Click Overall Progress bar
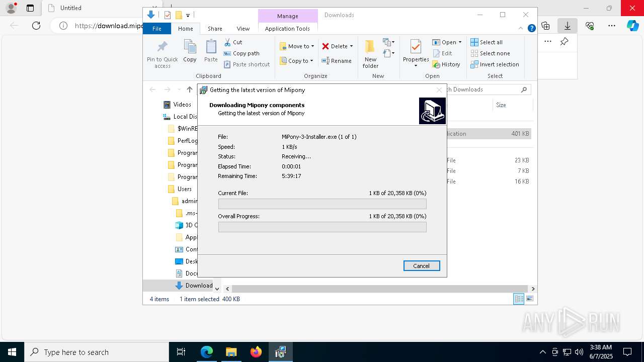This screenshot has height=362, width=644. (x=322, y=227)
